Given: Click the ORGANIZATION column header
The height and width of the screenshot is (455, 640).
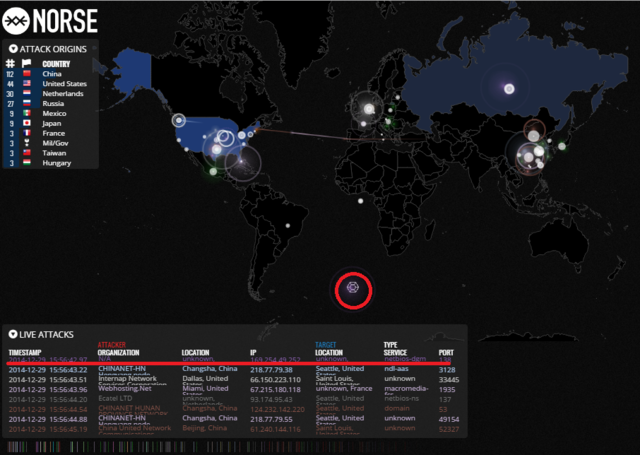Looking at the screenshot, I should coord(118,353).
